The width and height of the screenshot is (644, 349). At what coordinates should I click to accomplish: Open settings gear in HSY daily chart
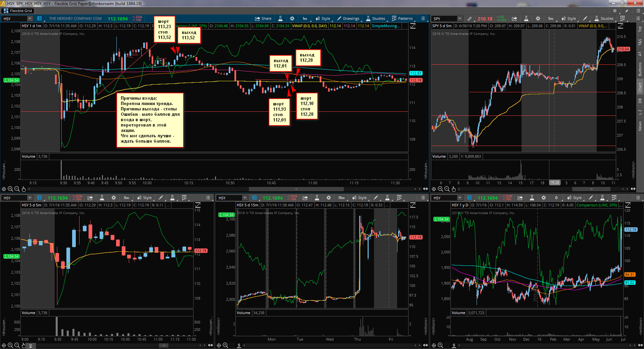pyautogui.click(x=544, y=198)
